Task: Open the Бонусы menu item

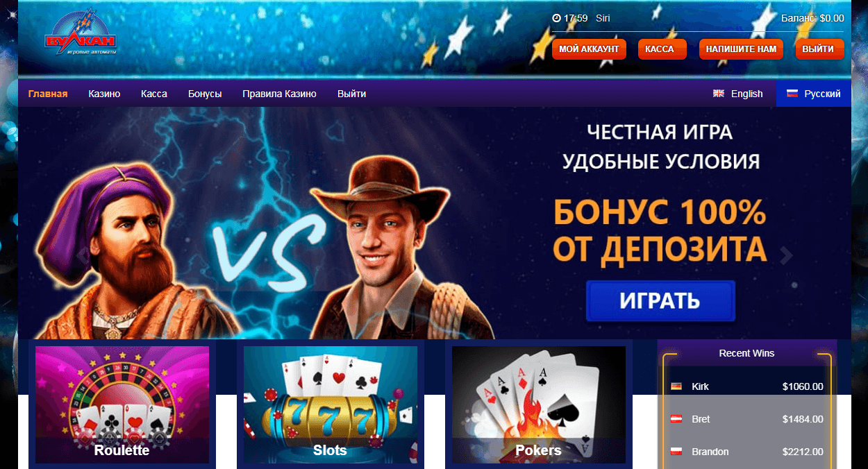Action: pos(205,94)
